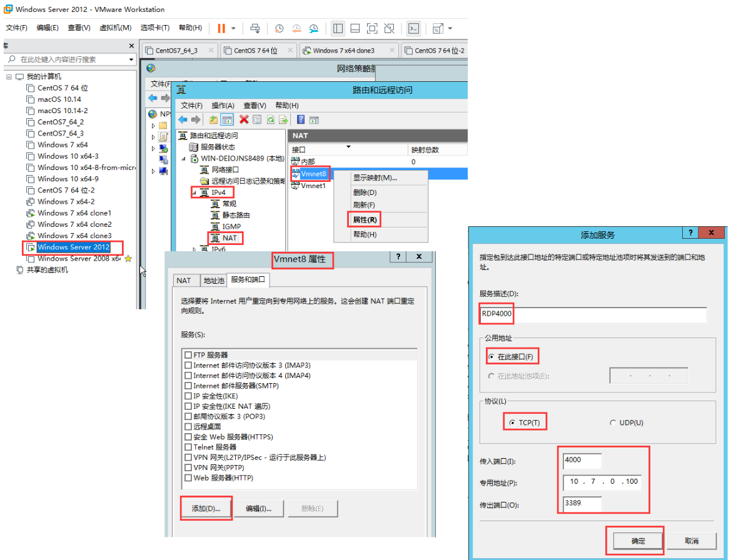Click the 传入端口 input field
The height and width of the screenshot is (560, 731).
click(582, 460)
